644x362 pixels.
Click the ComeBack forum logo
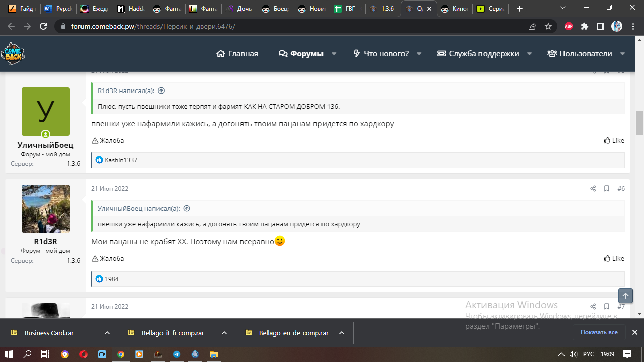(x=13, y=53)
